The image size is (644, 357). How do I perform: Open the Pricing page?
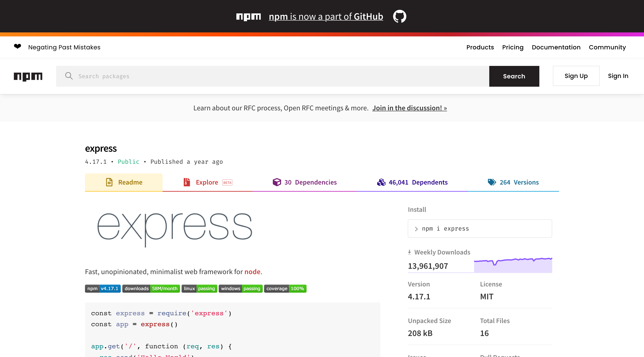pos(513,47)
